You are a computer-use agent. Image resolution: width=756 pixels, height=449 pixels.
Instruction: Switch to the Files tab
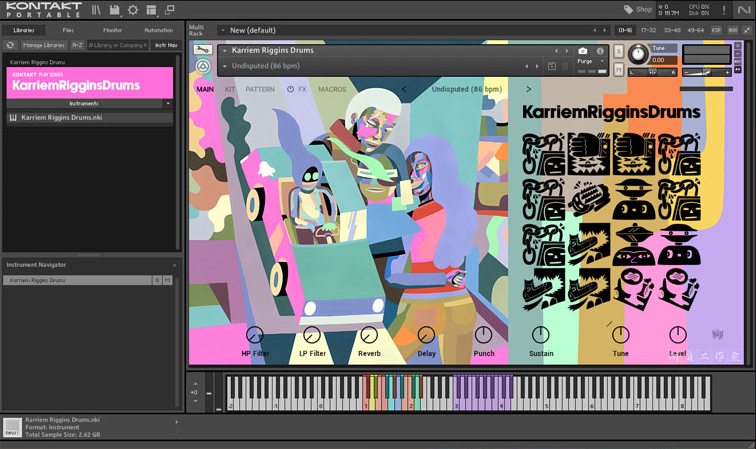click(x=68, y=30)
